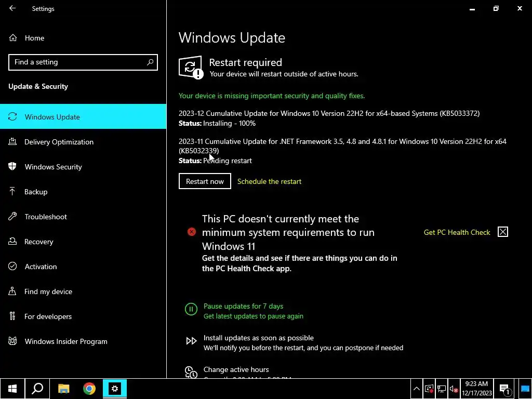Click the fast-forward install updates icon
The height and width of the screenshot is (399, 532).
pyautogui.click(x=191, y=341)
